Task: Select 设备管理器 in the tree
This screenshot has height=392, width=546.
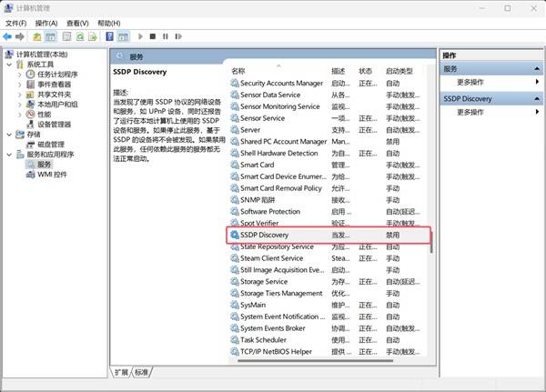Action: (x=53, y=125)
